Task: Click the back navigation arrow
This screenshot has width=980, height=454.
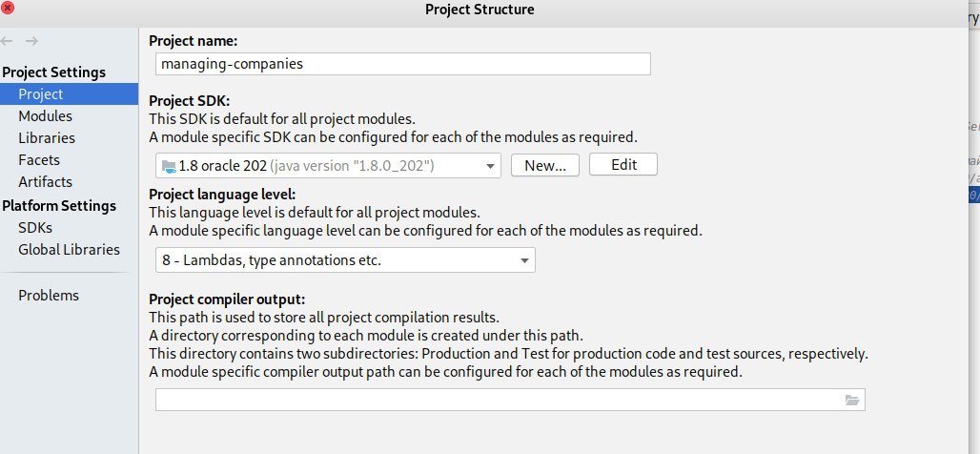Action: (x=7, y=41)
